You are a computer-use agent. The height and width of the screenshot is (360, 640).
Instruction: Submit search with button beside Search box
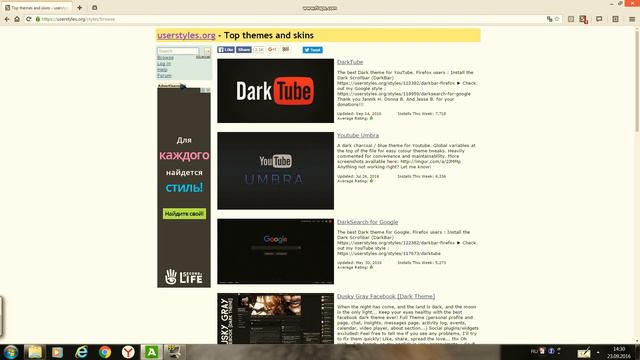tap(207, 51)
